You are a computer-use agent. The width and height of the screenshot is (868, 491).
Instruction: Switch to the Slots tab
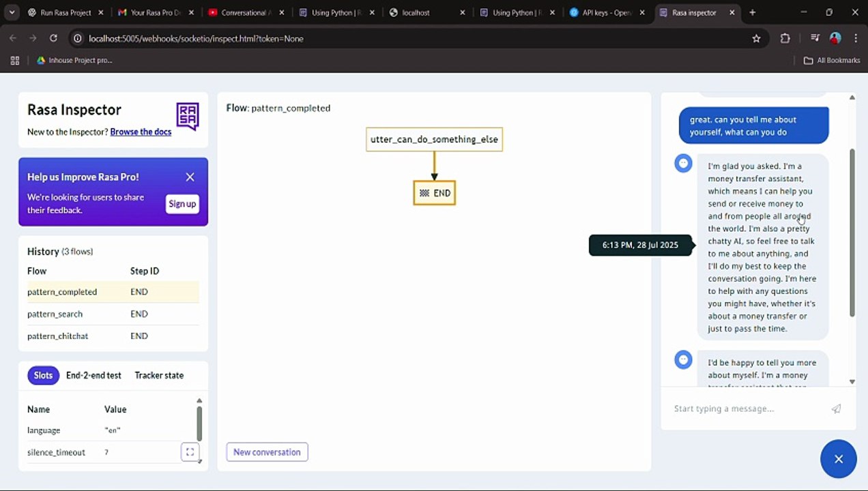pyautogui.click(x=43, y=375)
